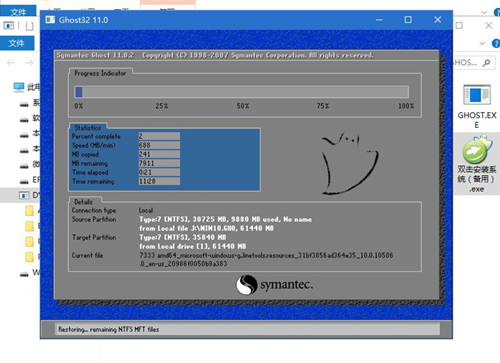Maximize the Ghost32 11.0 window
The height and width of the screenshot is (363, 500).
pyautogui.click(x=408, y=20)
